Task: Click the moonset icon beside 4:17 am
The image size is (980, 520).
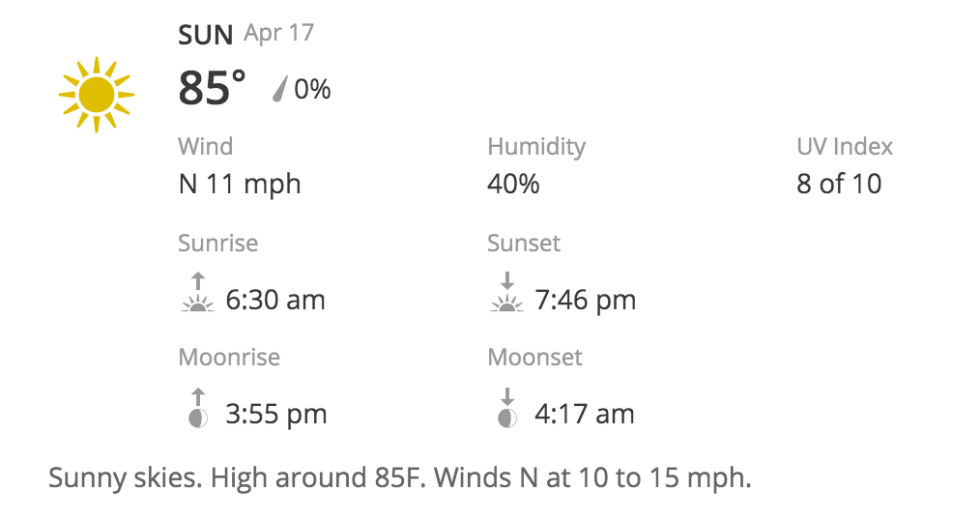Action: (x=506, y=408)
